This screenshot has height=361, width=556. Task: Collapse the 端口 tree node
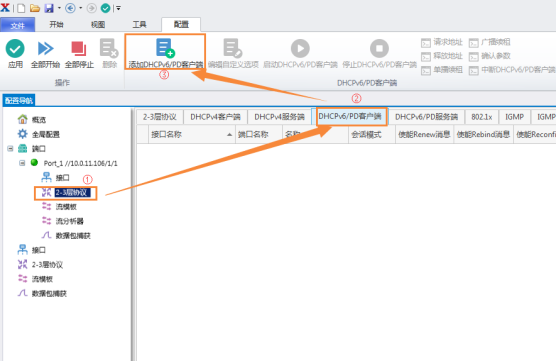10,149
